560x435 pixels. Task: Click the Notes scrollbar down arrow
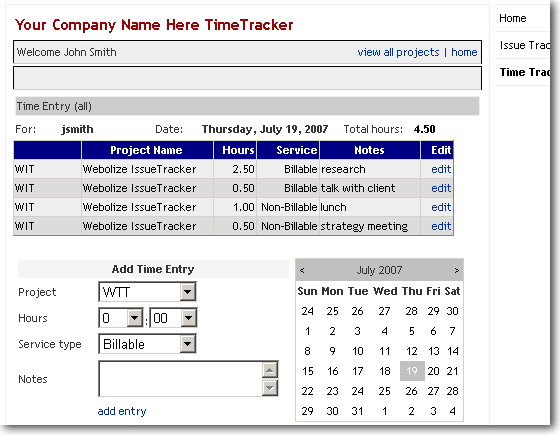(270, 388)
